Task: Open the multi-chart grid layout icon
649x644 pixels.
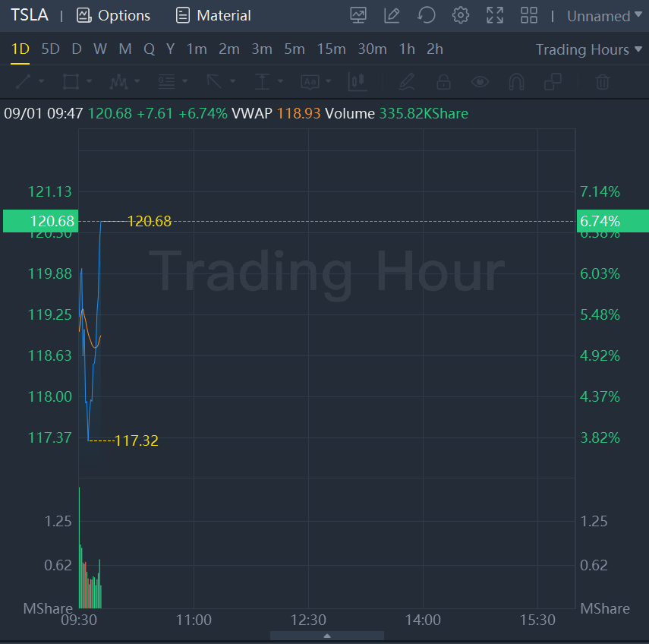Action: click(x=529, y=15)
